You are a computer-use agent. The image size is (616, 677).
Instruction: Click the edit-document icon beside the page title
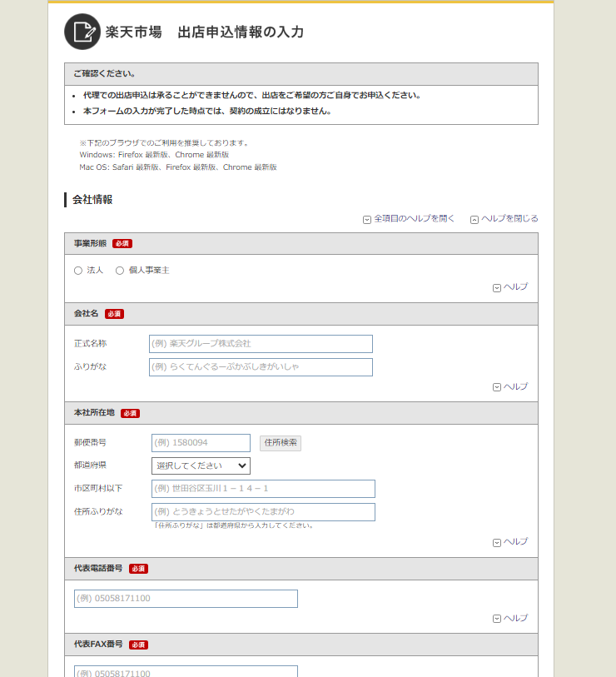[82, 32]
